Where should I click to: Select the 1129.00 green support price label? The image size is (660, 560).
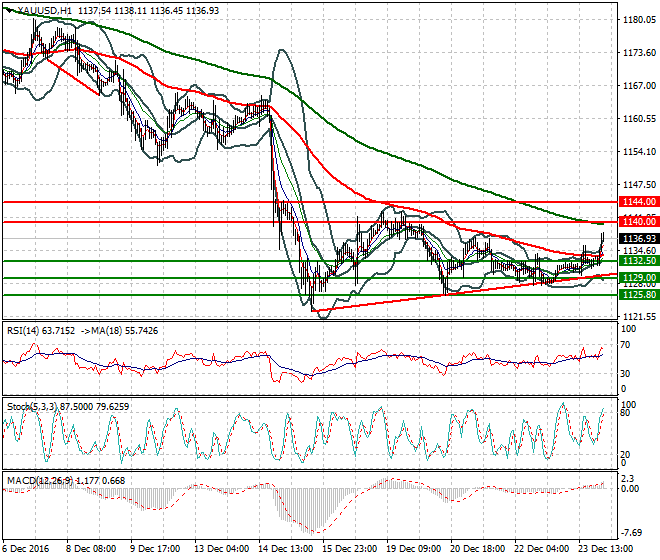[x=639, y=277]
